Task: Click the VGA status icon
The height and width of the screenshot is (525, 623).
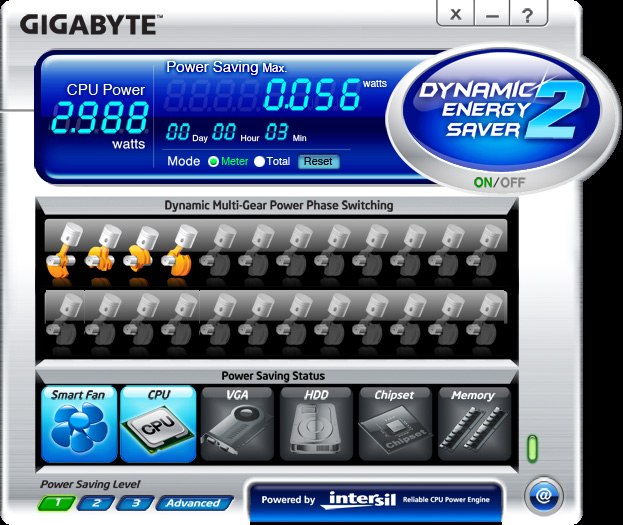Action: pyautogui.click(x=237, y=424)
